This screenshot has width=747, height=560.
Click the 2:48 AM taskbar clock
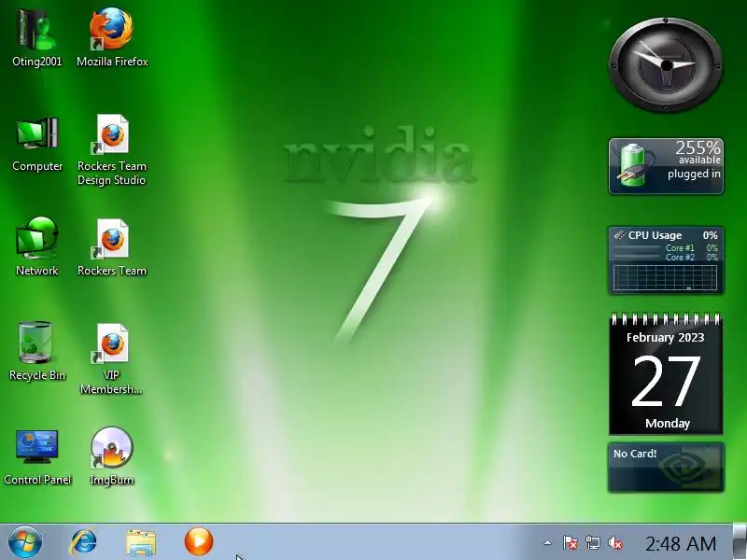pyautogui.click(x=681, y=543)
